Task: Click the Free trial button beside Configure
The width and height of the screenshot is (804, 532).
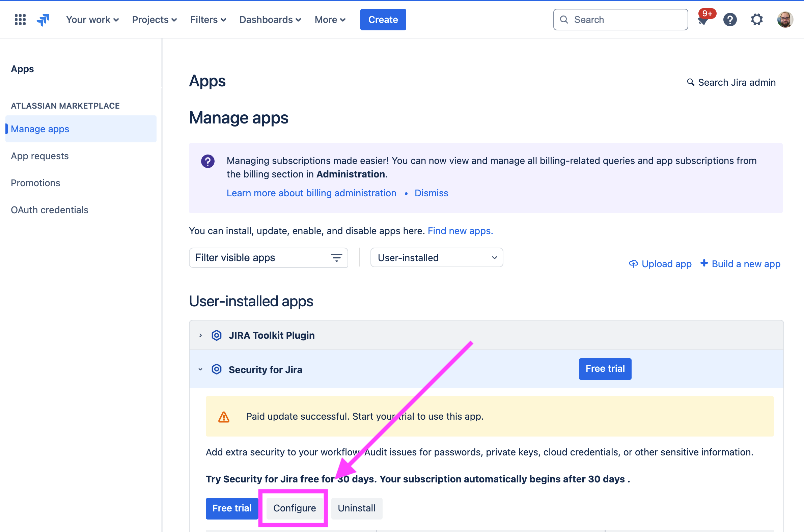Action: tap(232, 508)
